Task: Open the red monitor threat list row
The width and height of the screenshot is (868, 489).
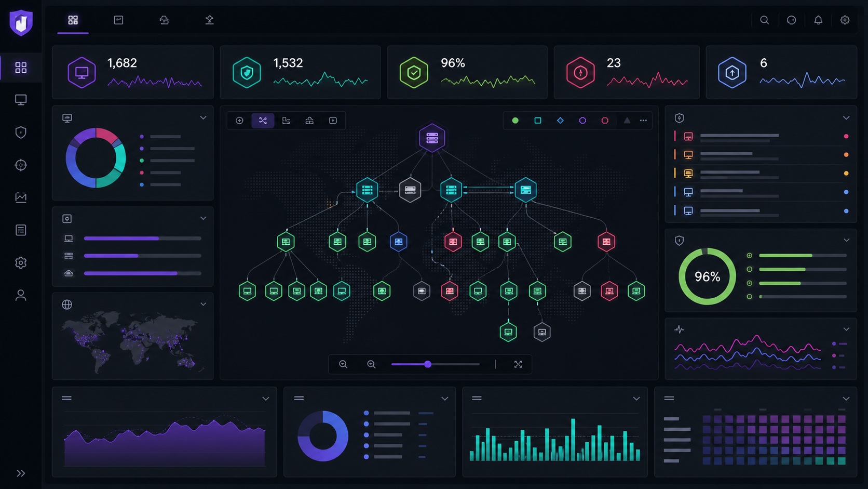Action: 761,137
